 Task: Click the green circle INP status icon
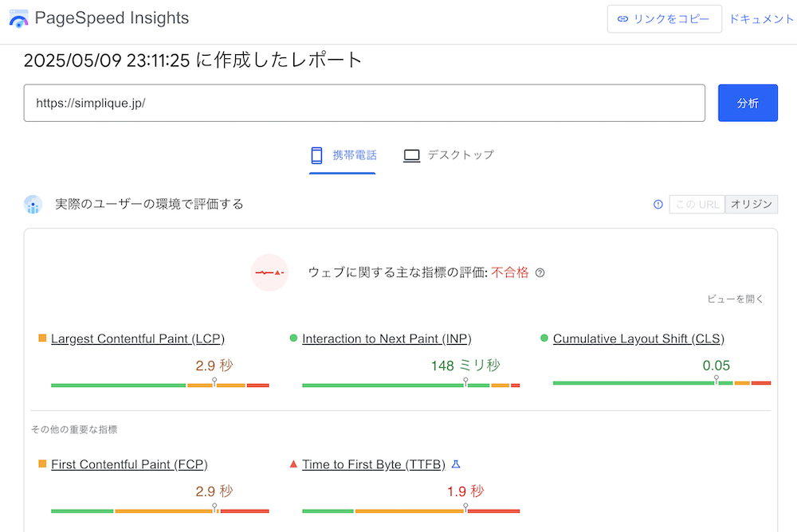click(293, 338)
